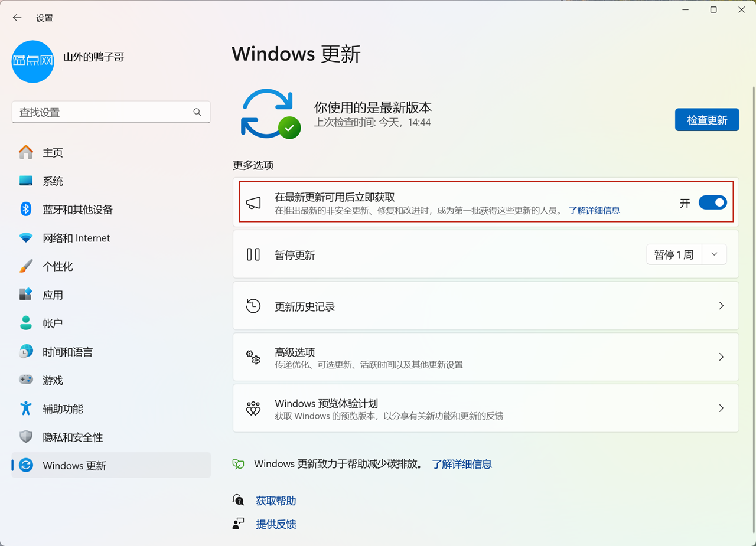
Task: Click the 主页 house icon
Action: (x=26, y=152)
